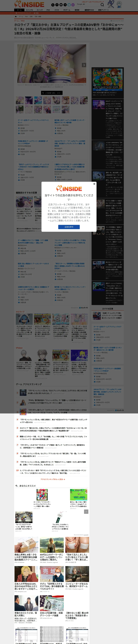The image size is (138, 644).
Task: Click the 広告を許可 button in the modal
Action: point(69,227)
